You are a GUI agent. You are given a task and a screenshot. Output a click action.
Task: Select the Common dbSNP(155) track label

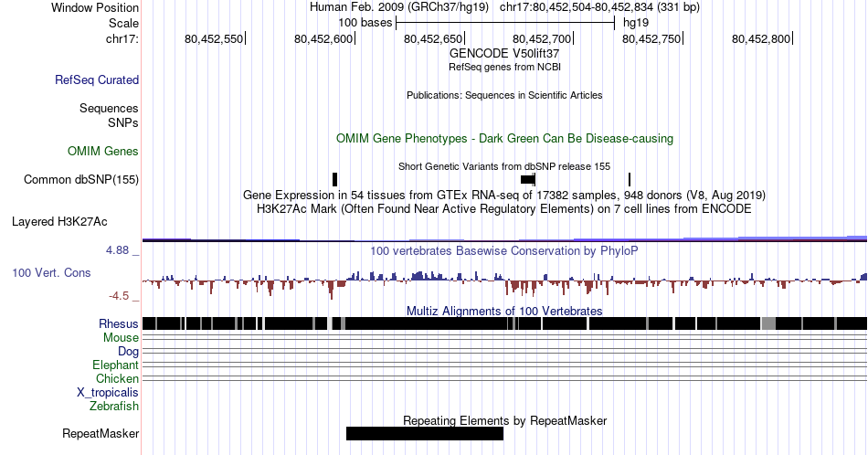point(81,179)
